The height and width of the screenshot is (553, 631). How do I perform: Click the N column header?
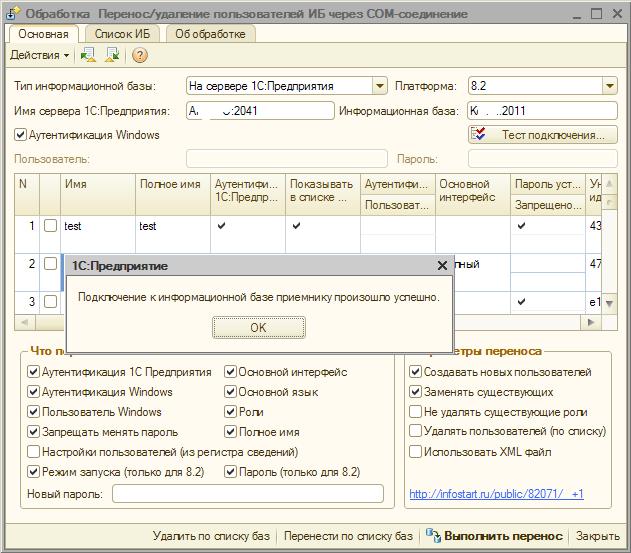27,194
